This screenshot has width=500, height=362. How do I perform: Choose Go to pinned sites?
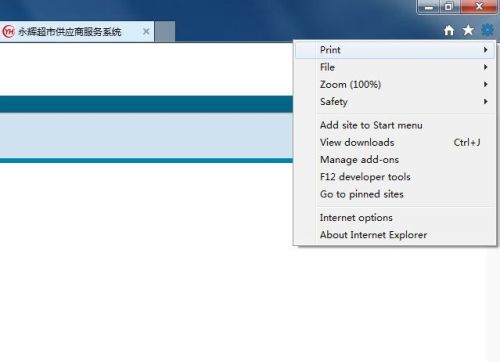click(395, 194)
